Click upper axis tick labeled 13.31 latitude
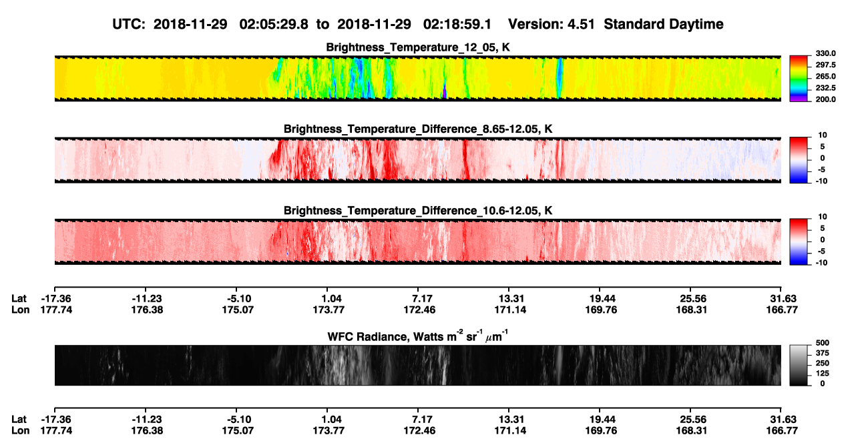868x445 pixels. point(509,298)
